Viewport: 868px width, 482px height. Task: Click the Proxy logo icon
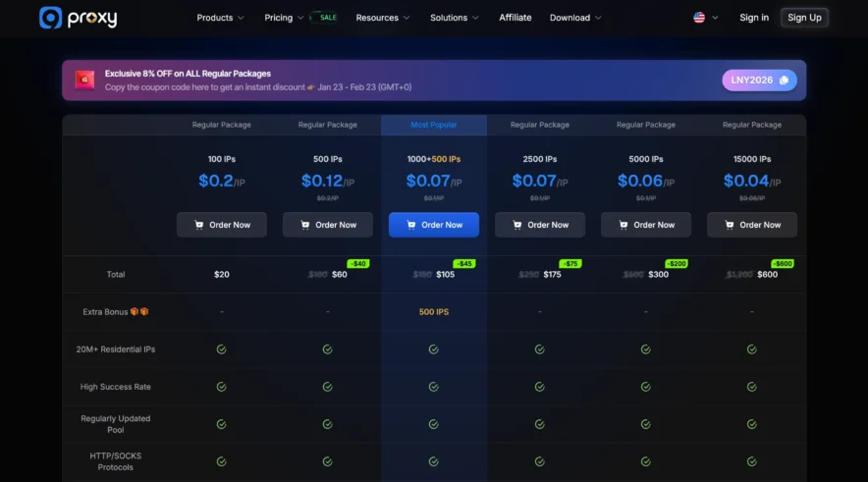click(x=50, y=18)
